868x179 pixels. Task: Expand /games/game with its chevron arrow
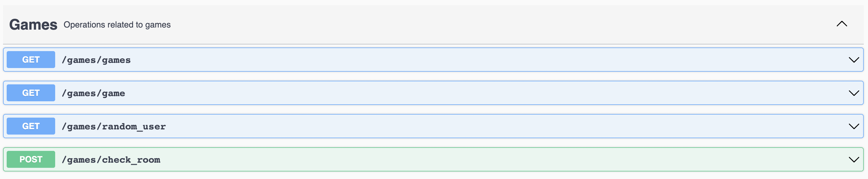click(x=853, y=93)
